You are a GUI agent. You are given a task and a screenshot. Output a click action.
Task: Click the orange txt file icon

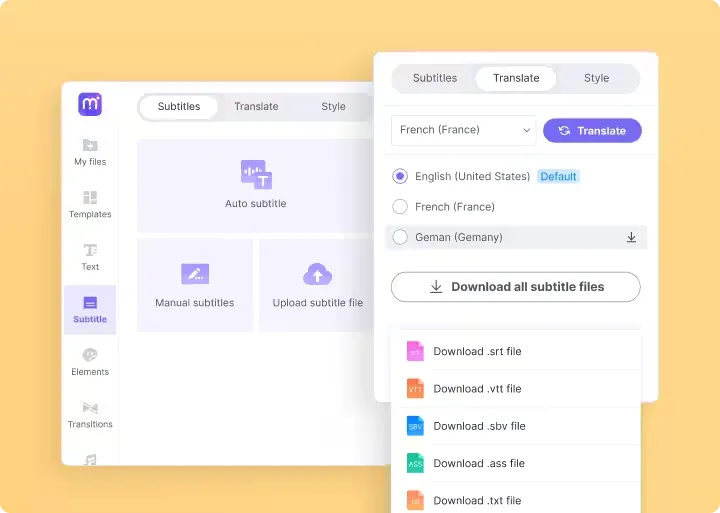[x=415, y=500]
